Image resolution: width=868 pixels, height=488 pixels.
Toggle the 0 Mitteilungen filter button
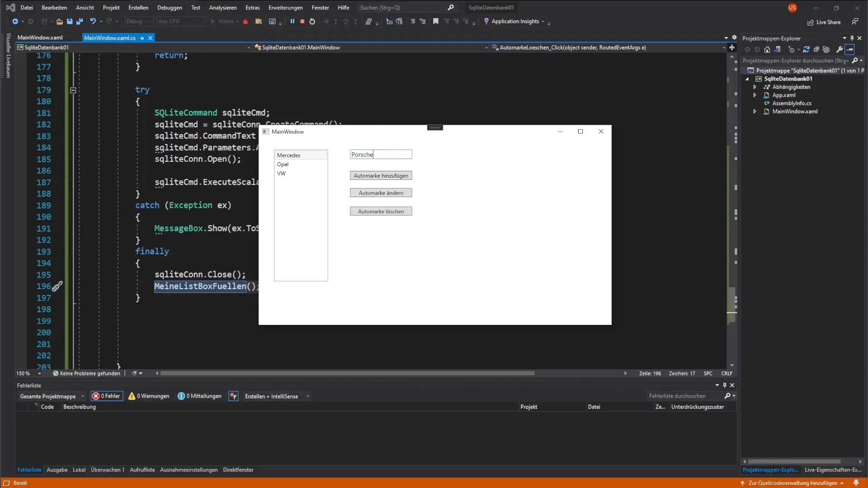tap(199, 396)
